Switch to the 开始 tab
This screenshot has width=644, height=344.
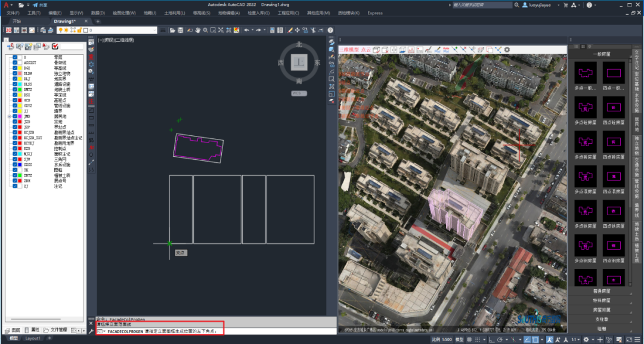click(x=17, y=21)
